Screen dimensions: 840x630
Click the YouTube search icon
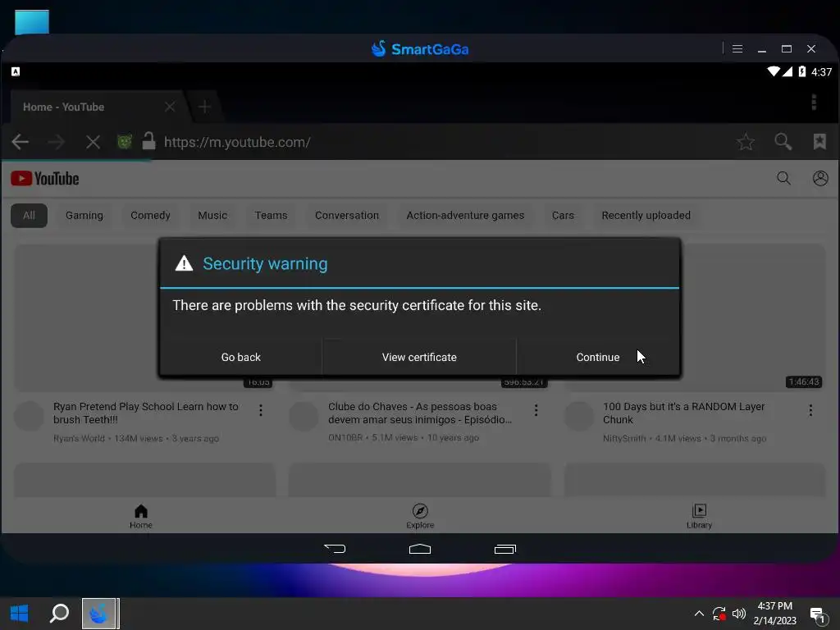coord(783,178)
